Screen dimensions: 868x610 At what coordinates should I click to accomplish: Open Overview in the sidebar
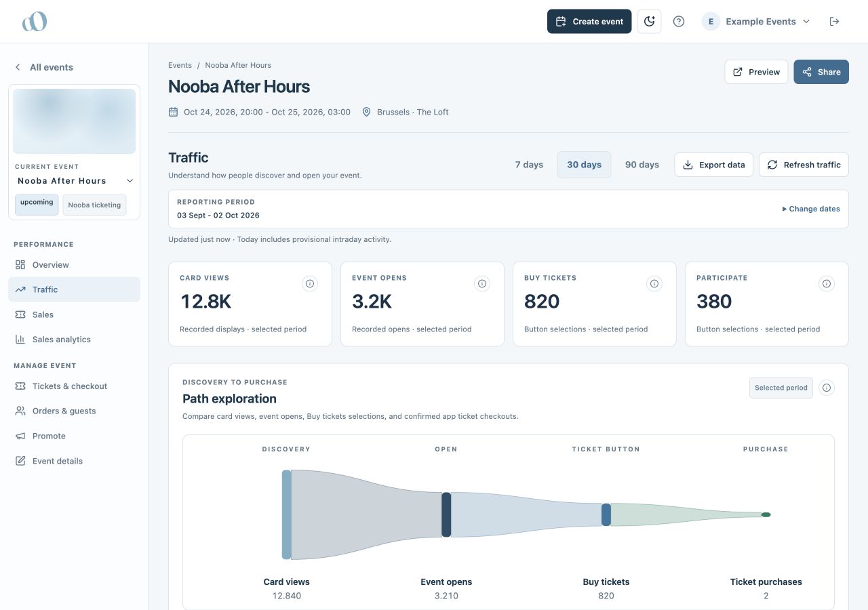point(75,265)
